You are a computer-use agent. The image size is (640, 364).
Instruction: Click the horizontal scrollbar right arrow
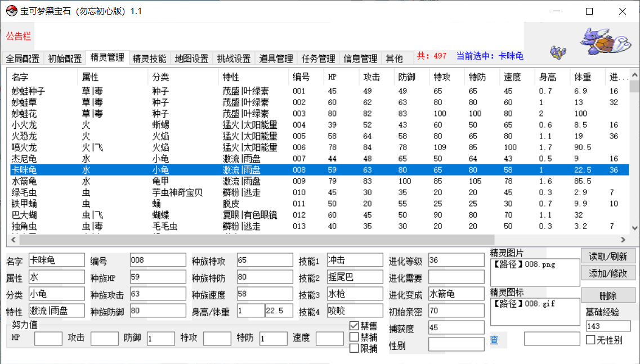click(x=623, y=240)
